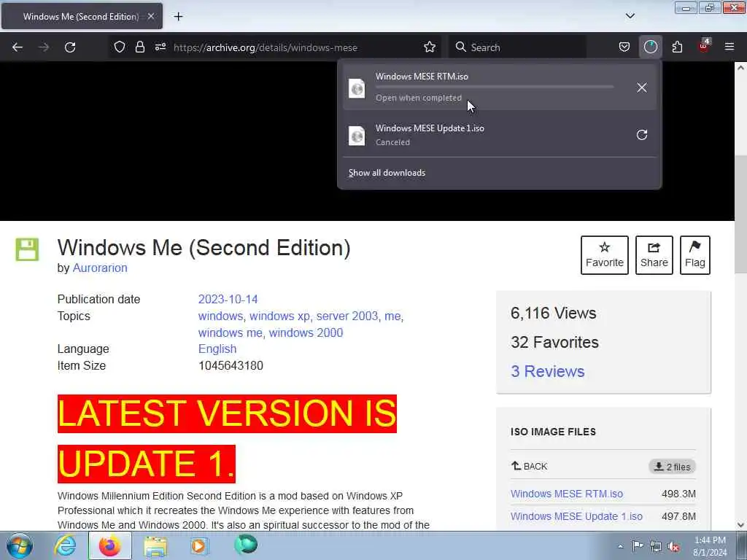The image size is (747, 560).
Task: Bookmark this page with star icon
Action: click(430, 47)
